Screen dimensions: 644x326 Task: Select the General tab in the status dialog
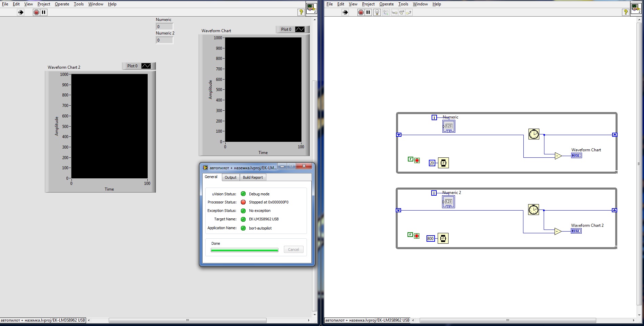coord(211,177)
